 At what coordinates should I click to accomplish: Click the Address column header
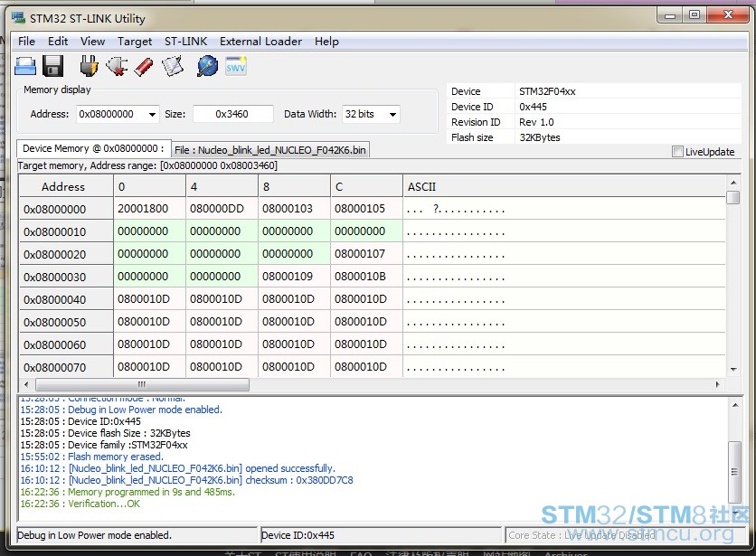[66, 186]
